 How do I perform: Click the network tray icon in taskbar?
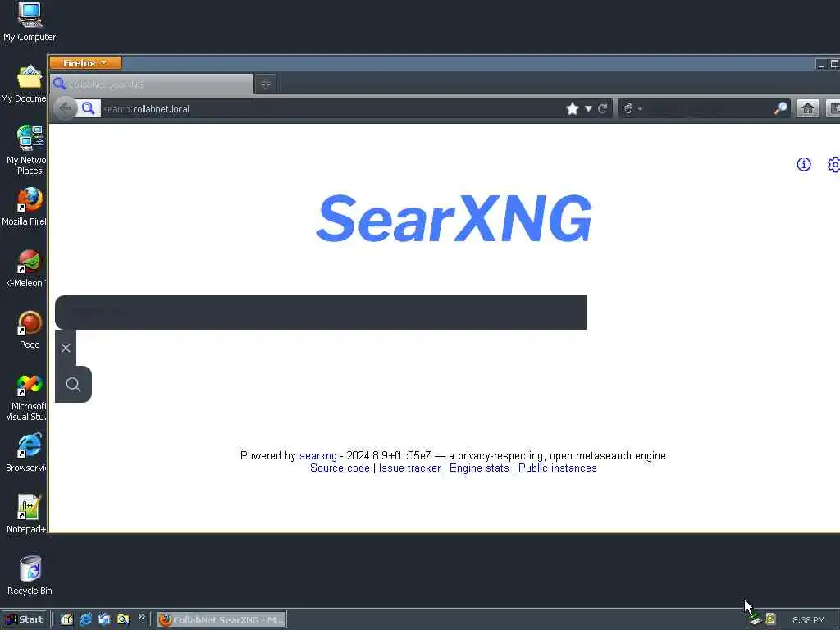(756, 619)
